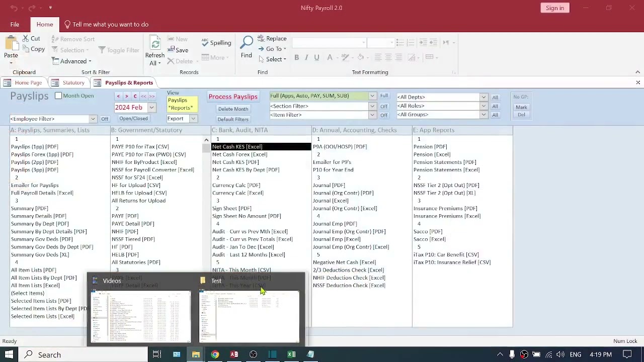Open the notification center icon
This screenshot has height=362, width=644.
coord(627,354)
